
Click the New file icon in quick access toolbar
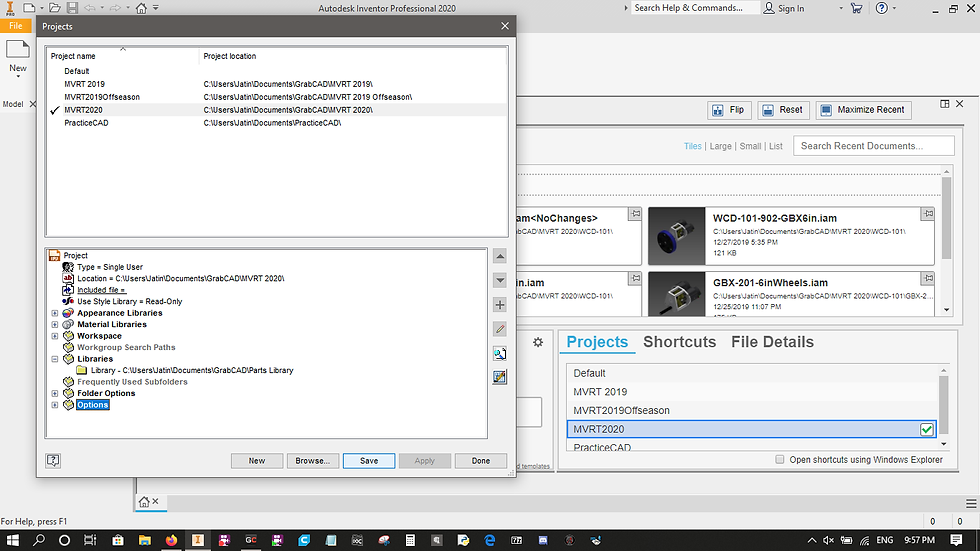tap(29, 8)
